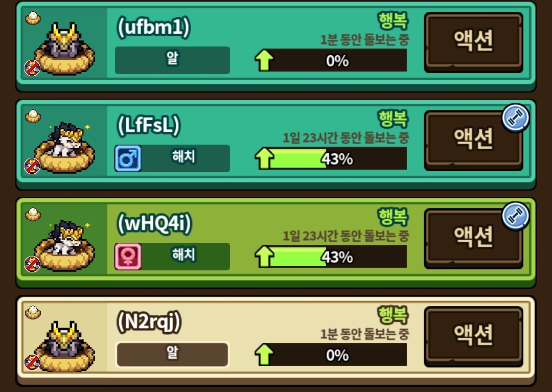Click the green growth arrow for N2rqj
This screenshot has height=392, width=552.
click(264, 354)
